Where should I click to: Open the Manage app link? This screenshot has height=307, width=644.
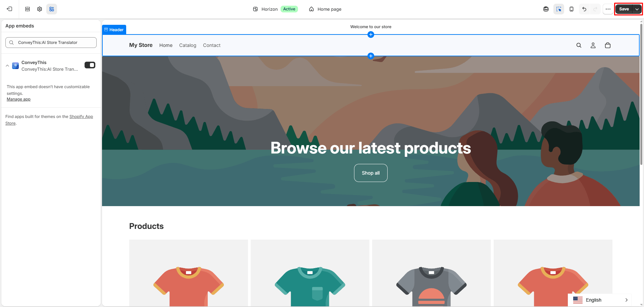[18, 99]
